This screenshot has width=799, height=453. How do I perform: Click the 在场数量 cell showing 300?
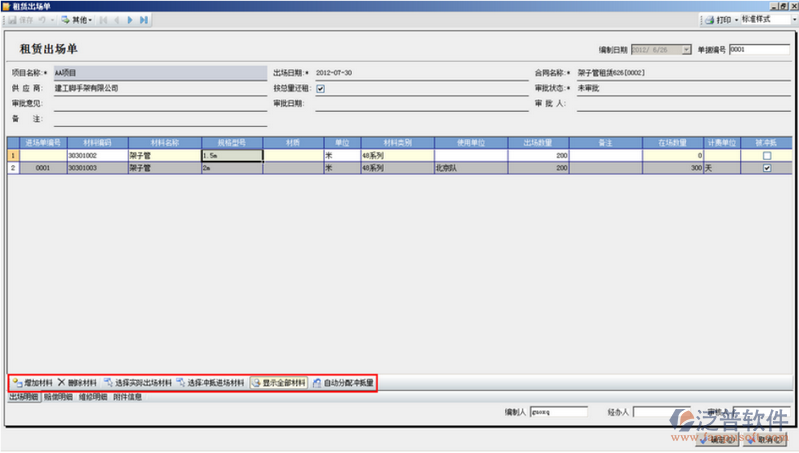(673, 168)
